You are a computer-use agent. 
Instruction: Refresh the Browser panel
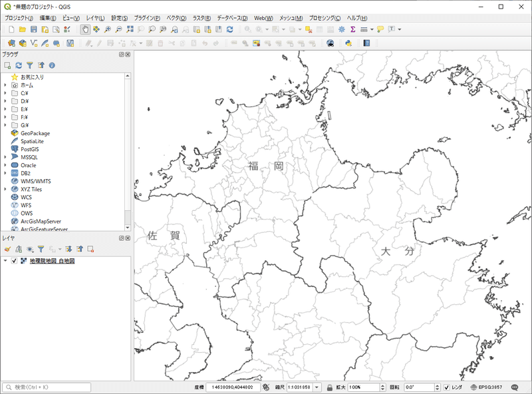tap(19, 65)
